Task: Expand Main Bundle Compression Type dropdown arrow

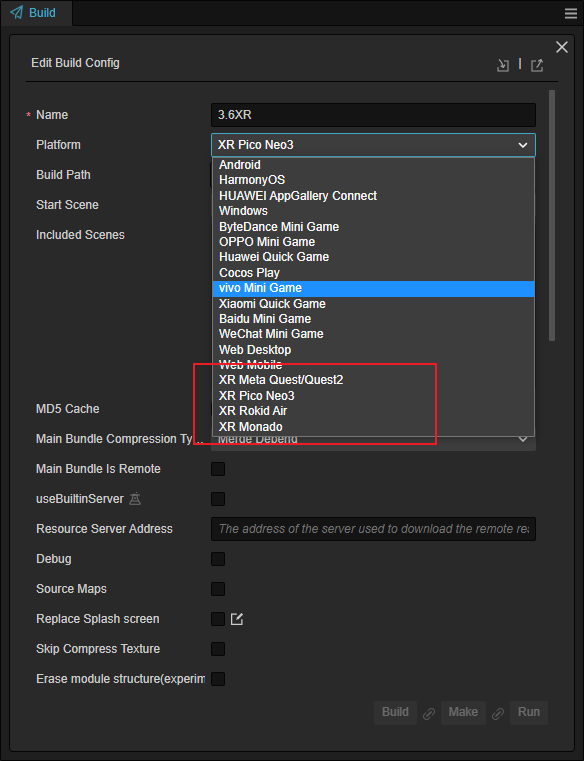Action: pyautogui.click(x=523, y=439)
